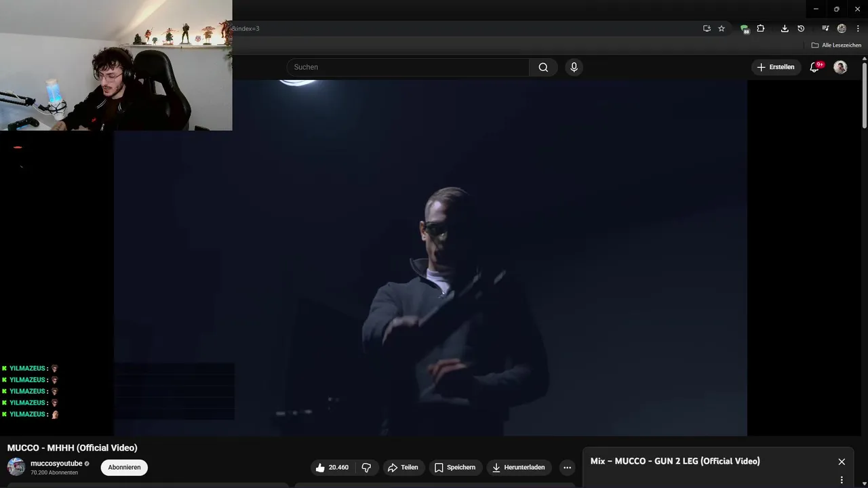
Task: Save the video with Speichern button
Action: point(455,468)
